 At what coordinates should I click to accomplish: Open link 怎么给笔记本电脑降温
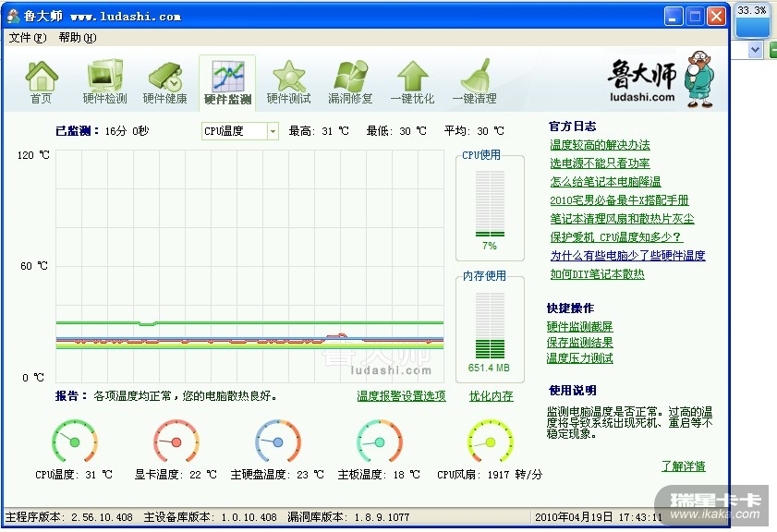[x=605, y=182]
